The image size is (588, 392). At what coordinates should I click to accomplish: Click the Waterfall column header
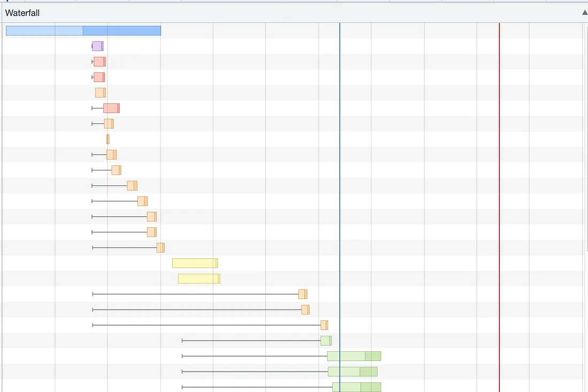pyautogui.click(x=22, y=13)
